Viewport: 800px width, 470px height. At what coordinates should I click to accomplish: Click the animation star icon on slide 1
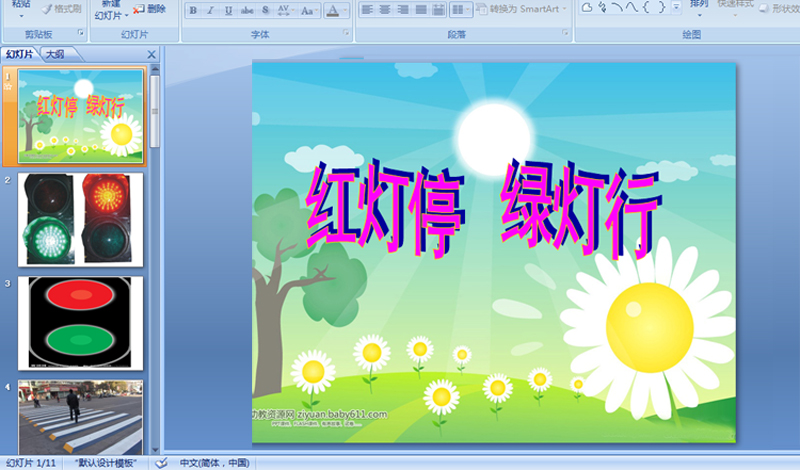tap(8, 87)
